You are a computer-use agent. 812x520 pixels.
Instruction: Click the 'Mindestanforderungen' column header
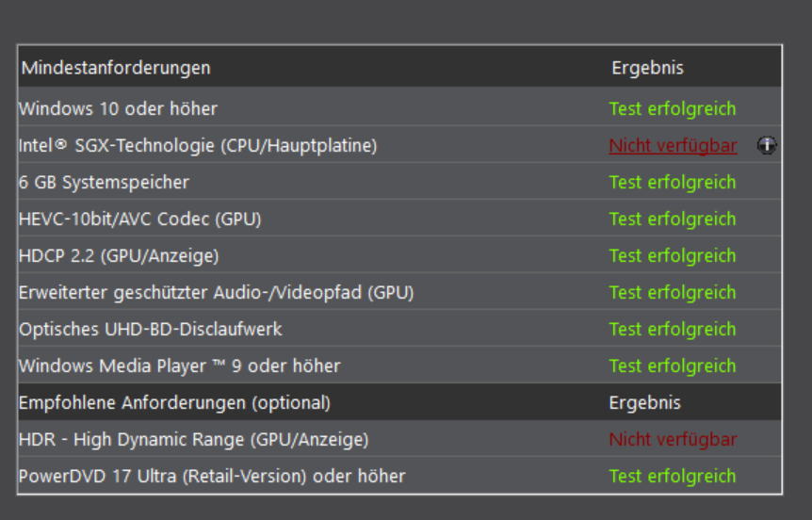coord(116,68)
